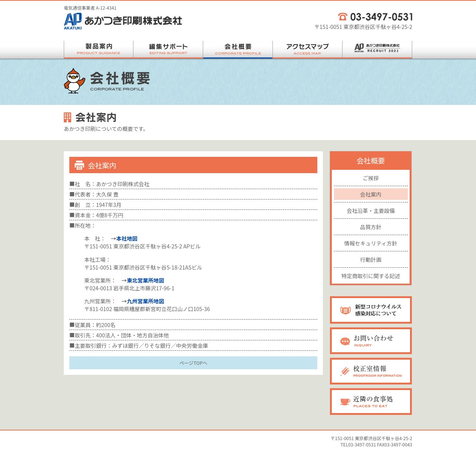
Task: Click the orange building icon beside 会社案内 heading
Action: pyautogui.click(x=67, y=118)
